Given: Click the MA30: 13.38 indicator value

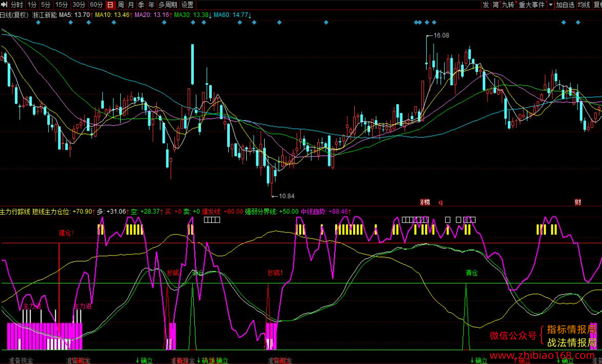Looking at the screenshot, I should tap(193, 15).
